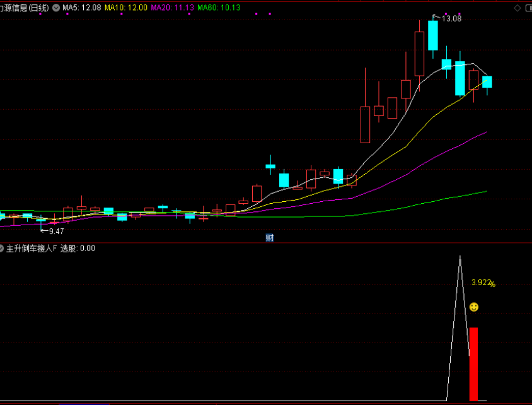Image resolution: width=532 pixels, height=405 pixels.
Task: Select the MA20: 11.13 magenta label
Action: click(x=172, y=8)
